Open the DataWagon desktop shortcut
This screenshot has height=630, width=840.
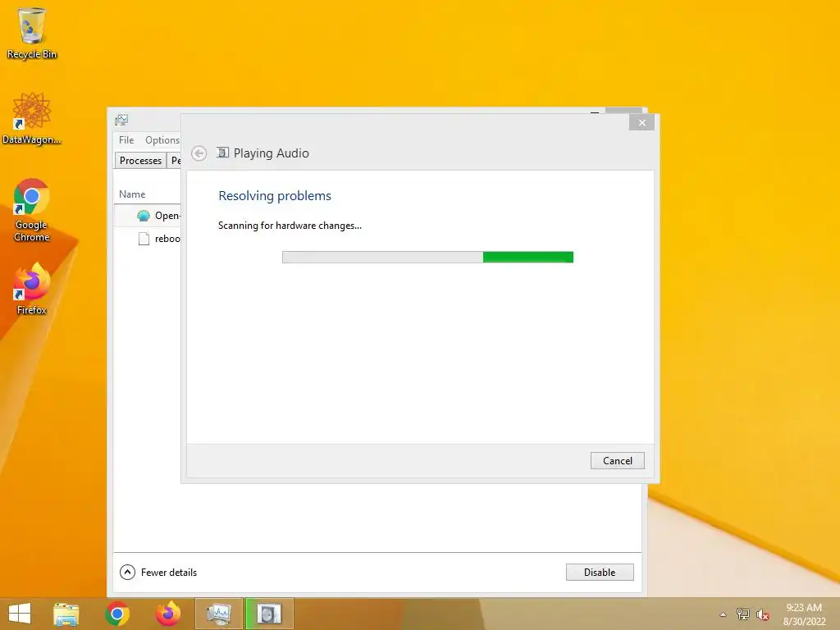click(x=32, y=118)
